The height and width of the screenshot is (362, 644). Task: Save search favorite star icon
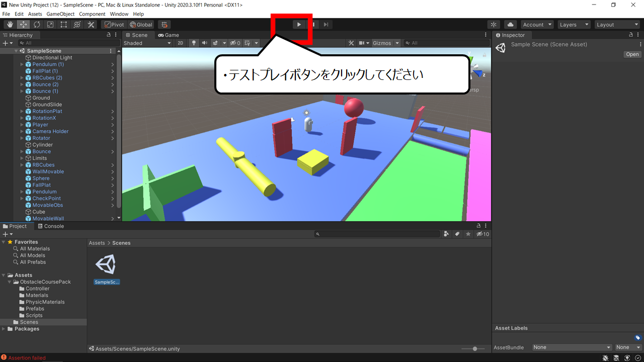click(x=468, y=234)
